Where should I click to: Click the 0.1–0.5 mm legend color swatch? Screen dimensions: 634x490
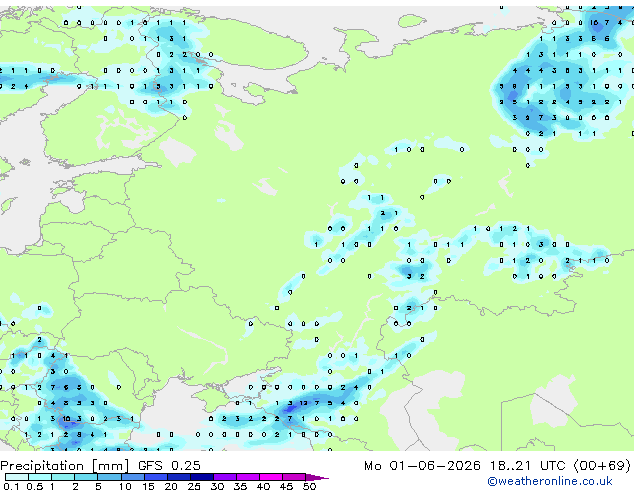(x=17, y=477)
